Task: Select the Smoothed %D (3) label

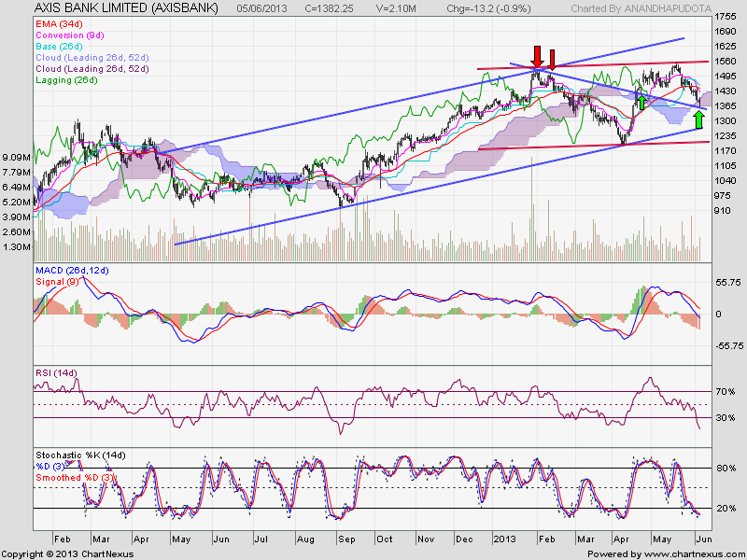Action: click(x=75, y=478)
